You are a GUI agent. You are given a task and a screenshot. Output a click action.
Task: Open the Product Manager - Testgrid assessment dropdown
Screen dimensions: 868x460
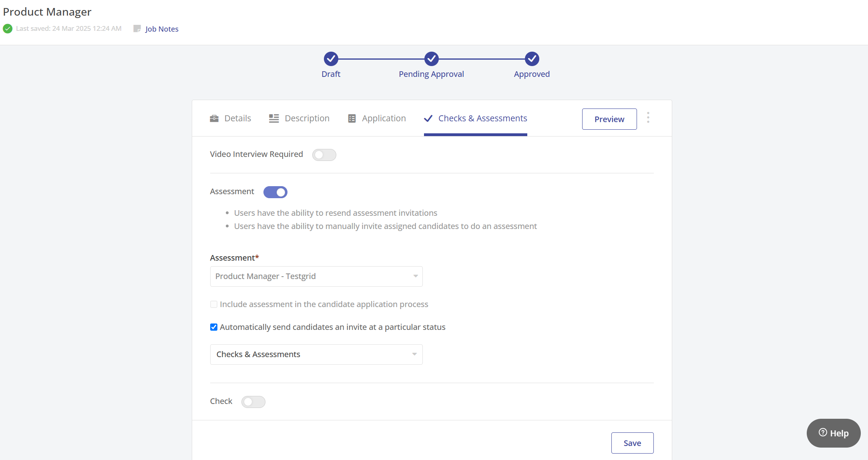[x=316, y=276]
